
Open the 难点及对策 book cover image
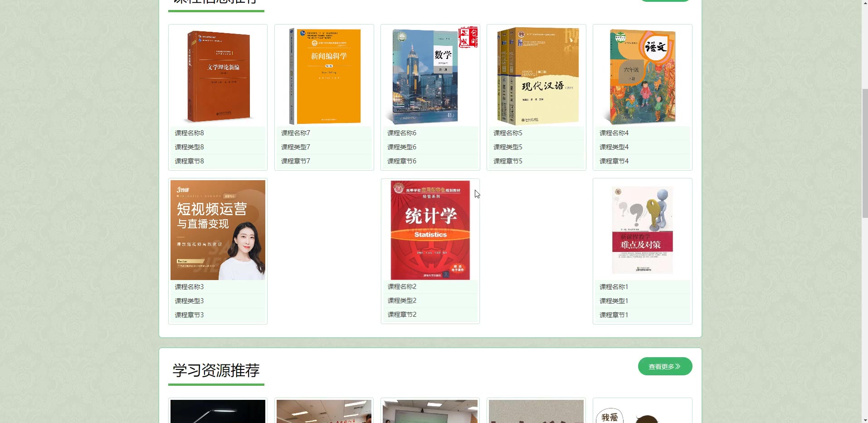pyautogui.click(x=643, y=230)
